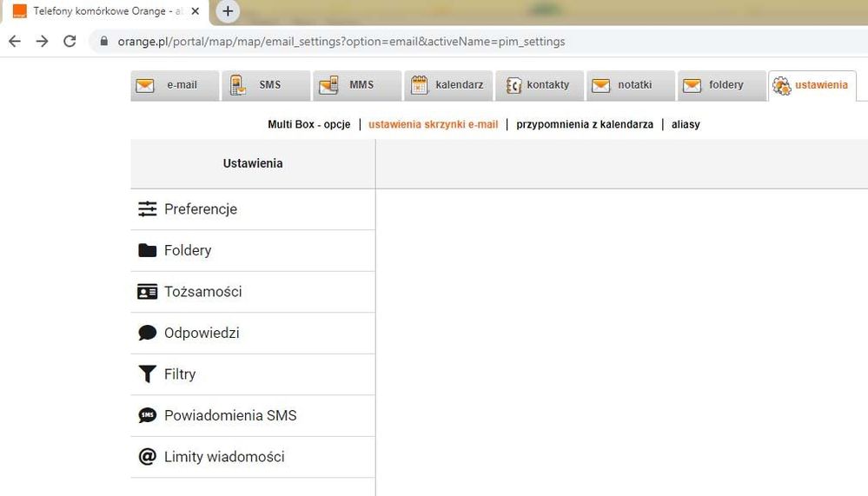The width and height of the screenshot is (868, 496).
Task: Click the browser address bar URL
Action: (x=341, y=42)
